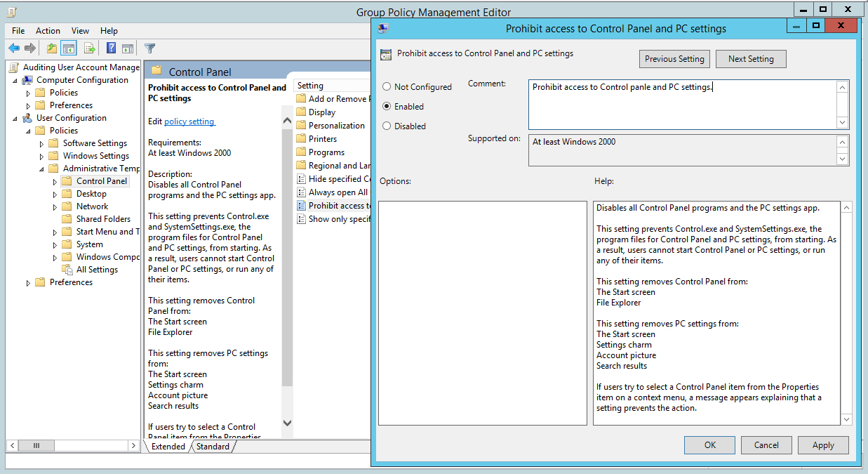Click the Filter funnel toolbar icon
Image resolution: width=868 pixels, height=474 pixels.
coord(149,48)
